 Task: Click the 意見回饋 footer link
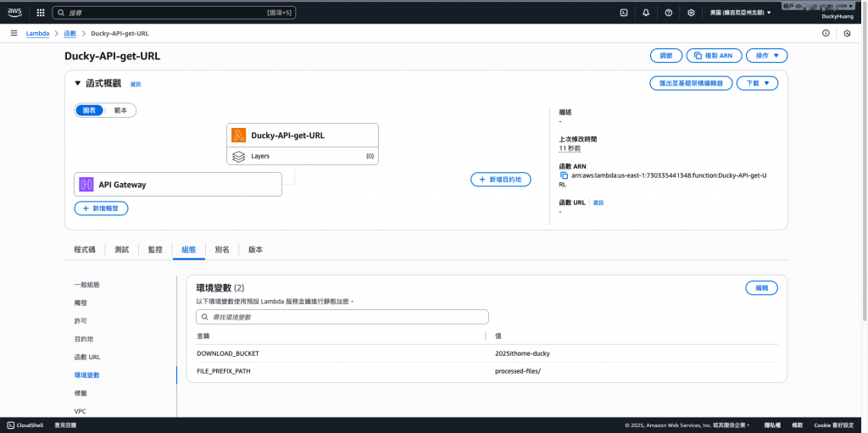tap(65, 425)
